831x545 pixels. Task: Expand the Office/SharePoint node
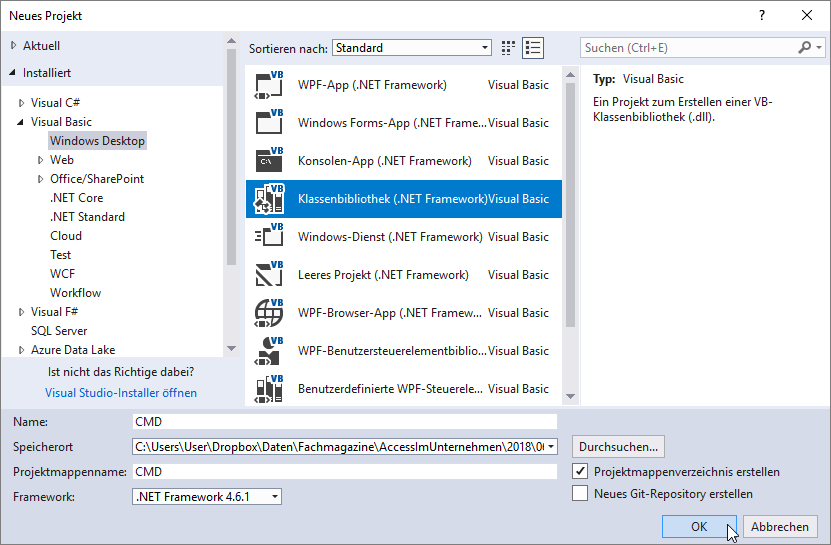tap(41, 179)
